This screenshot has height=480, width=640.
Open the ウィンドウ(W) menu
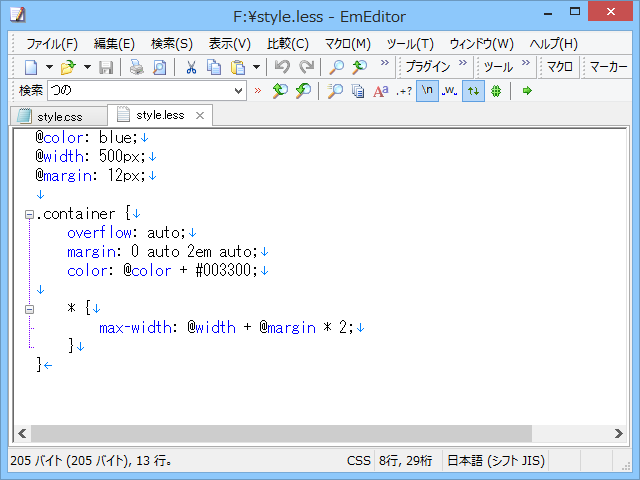[x=481, y=44]
